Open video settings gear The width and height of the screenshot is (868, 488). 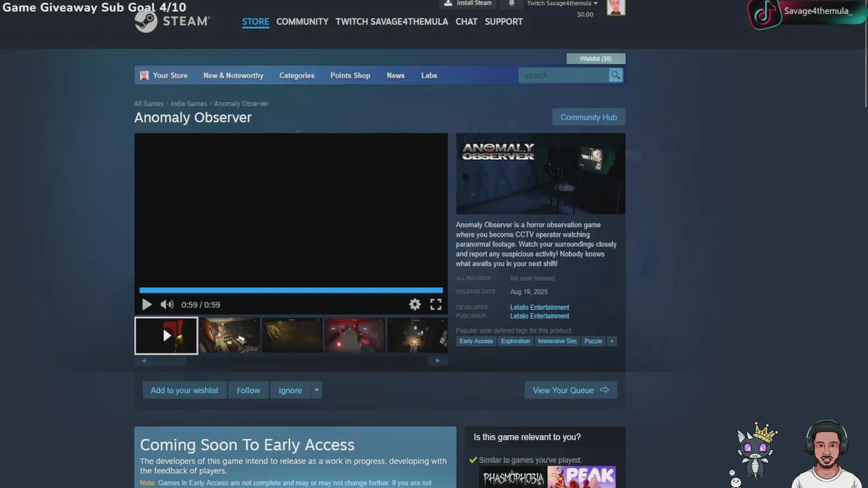point(415,305)
